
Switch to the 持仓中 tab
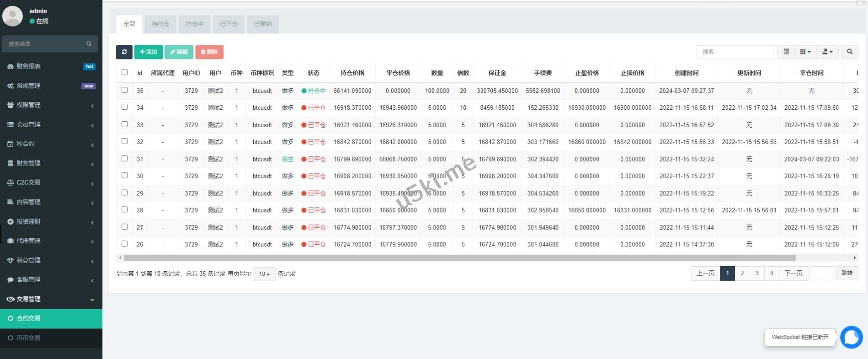[x=194, y=24]
